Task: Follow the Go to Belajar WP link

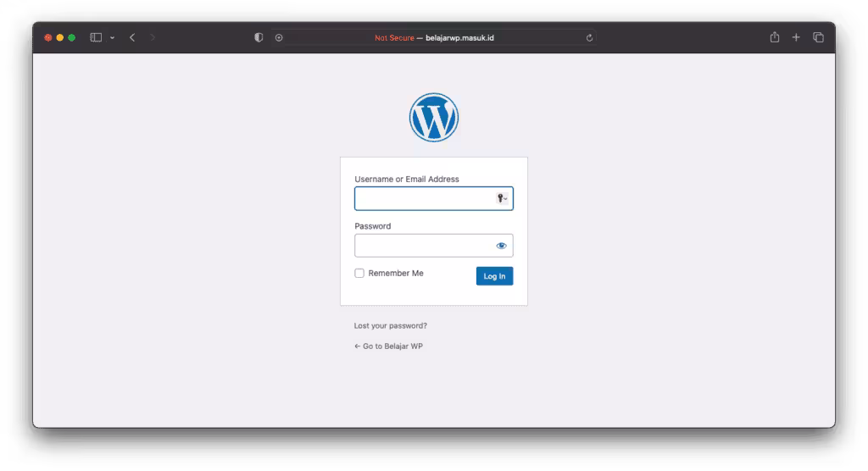Action: [388, 346]
